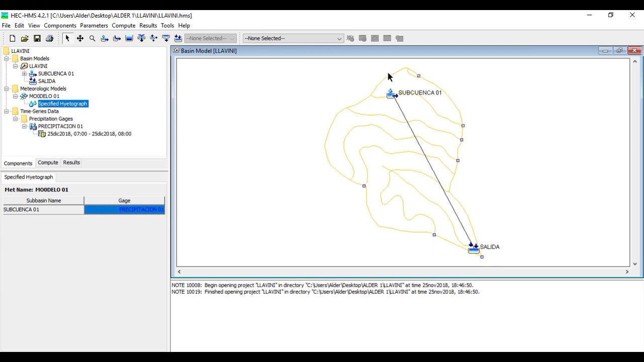Collapse the MO0DELO 01 node
The width and height of the screenshot is (644, 362).
[15, 96]
